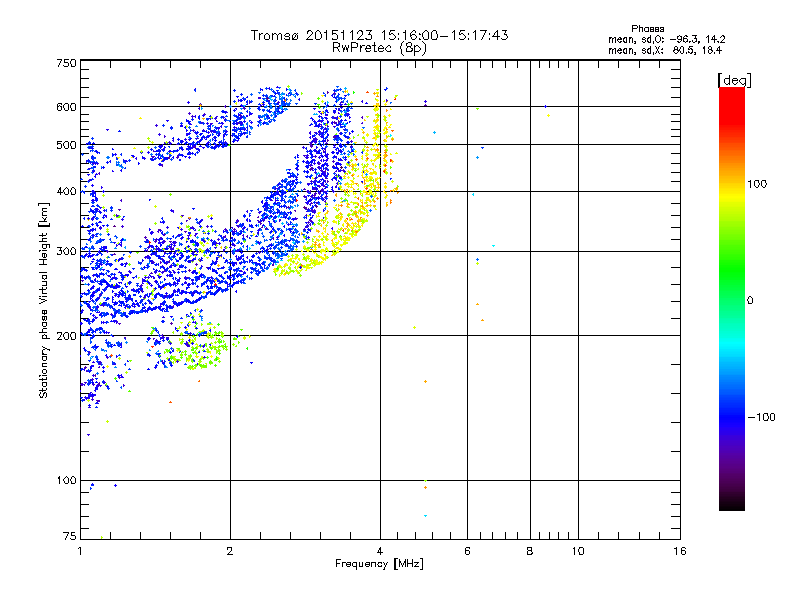Click the rainbow phase colorbar
The height and width of the screenshot is (600, 800).
click(732, 298)
